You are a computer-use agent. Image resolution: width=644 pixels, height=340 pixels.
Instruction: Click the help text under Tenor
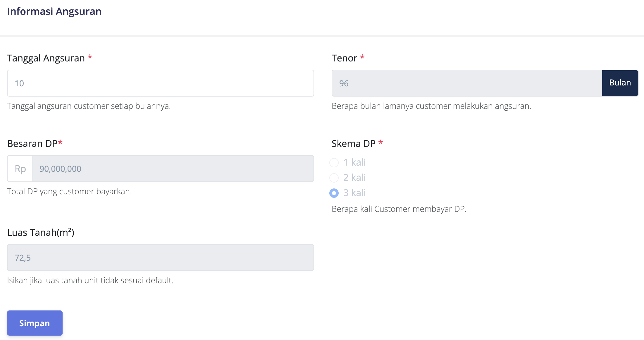tap(431, 106)
